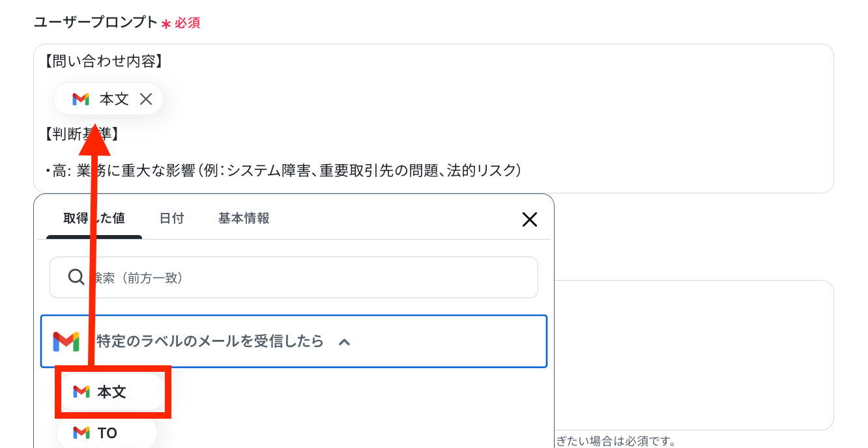
Task: Select the 基本情報 tab
Action: pyautogui.click(x=244, y=219)
